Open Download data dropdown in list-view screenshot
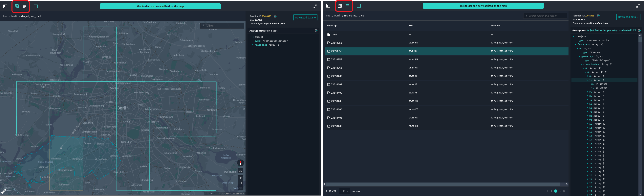This screenshot has height=196, width=644. (x=628, y=17)
